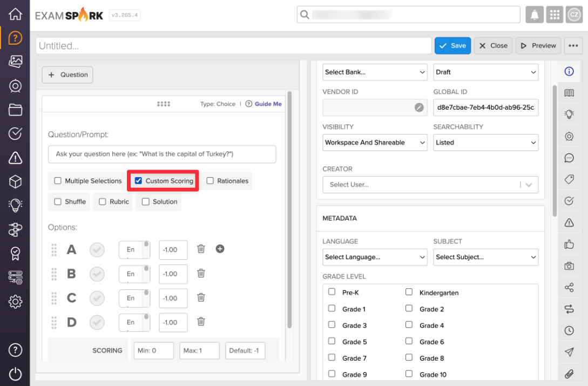Mark option A as correct
Image resolution: width=588 pixels, height=386 pixels.
(97, 250)
